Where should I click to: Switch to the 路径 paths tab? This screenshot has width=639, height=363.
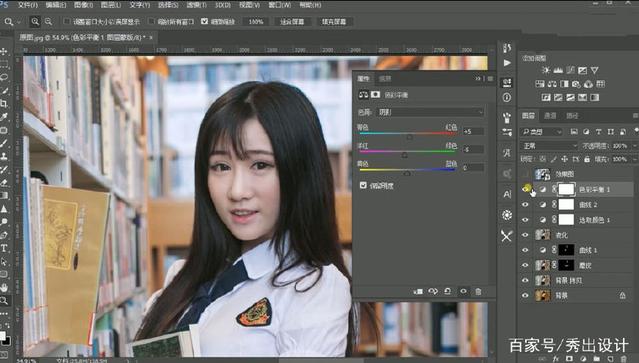pos(572,116)
